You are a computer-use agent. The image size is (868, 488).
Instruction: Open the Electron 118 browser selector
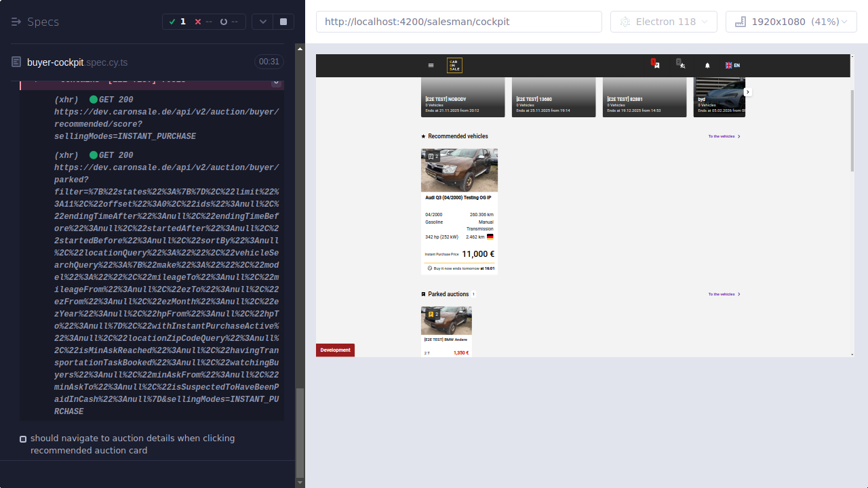click(663, 21)
